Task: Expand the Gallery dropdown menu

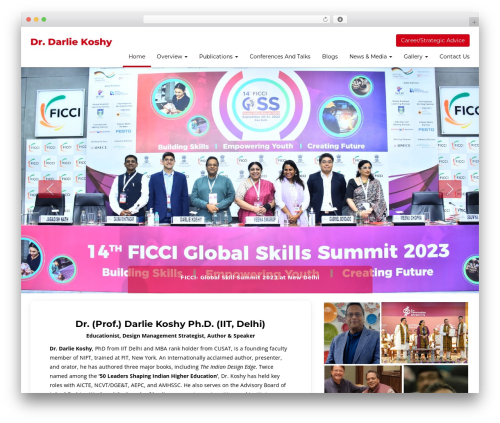Action: pos(416,57)
